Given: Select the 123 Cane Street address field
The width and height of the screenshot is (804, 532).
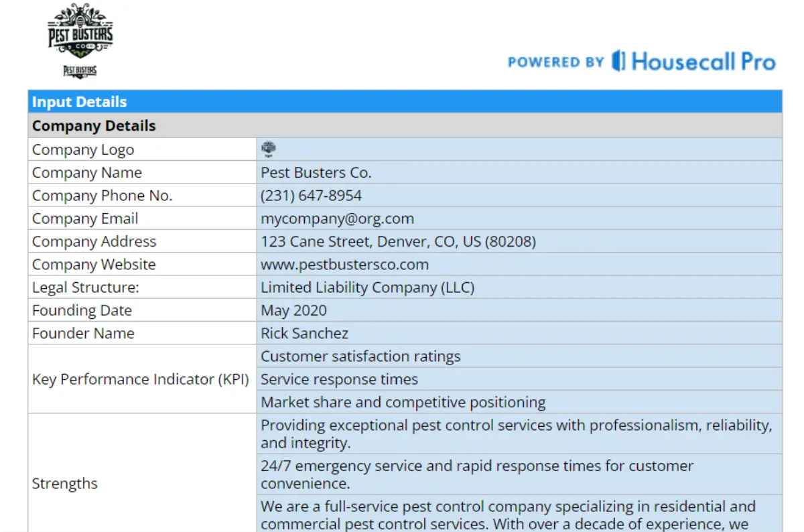Looking at the screenshot, I should point(398,241).
